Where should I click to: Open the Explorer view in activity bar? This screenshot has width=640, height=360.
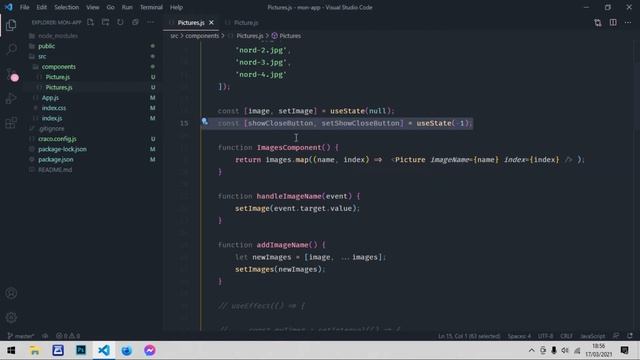click(11, 25)
